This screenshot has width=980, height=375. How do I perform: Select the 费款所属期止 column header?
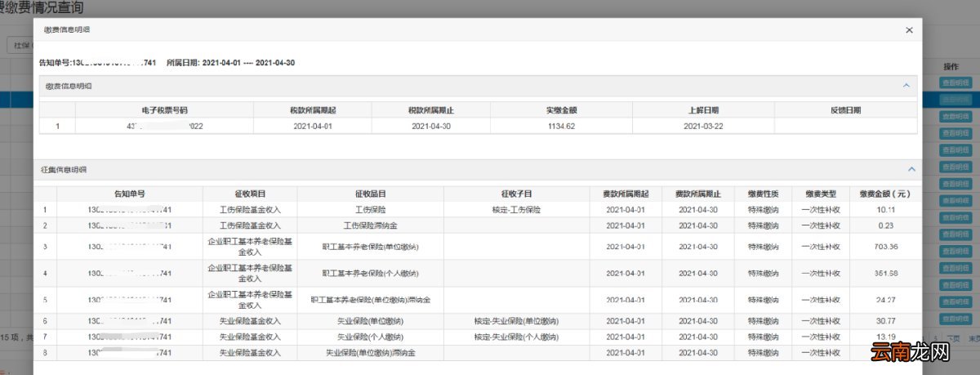coord(698,194)
